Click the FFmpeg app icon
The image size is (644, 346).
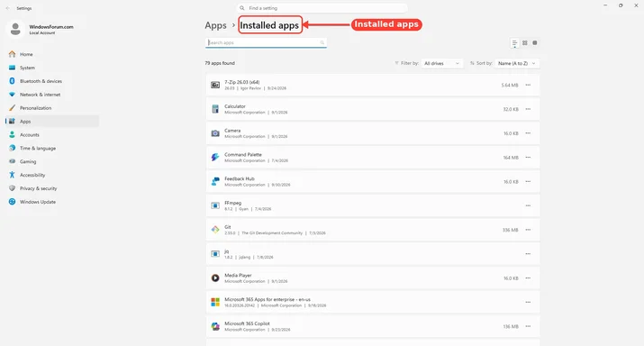[x=215, y=205]
